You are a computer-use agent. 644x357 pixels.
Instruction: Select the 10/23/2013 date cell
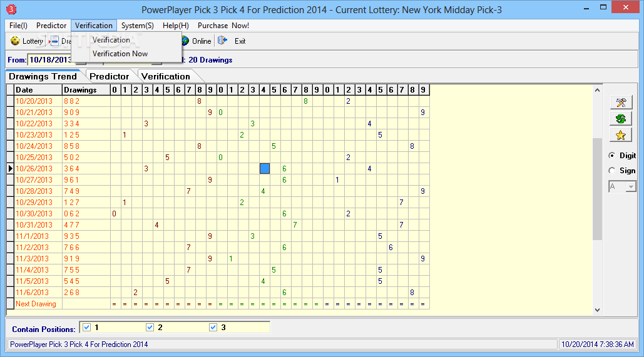(38, 135)
